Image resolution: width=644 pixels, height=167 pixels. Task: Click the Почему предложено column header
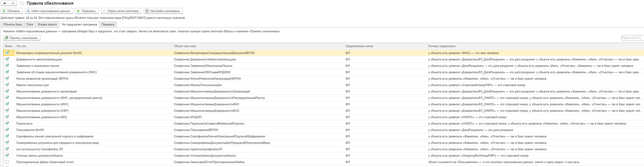click(535, 46)
